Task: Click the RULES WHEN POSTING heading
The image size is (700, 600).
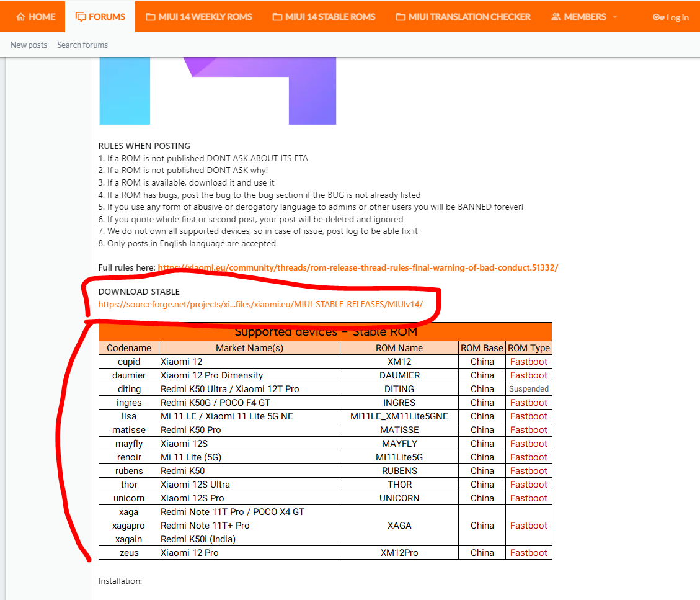Action: [144, 146]
